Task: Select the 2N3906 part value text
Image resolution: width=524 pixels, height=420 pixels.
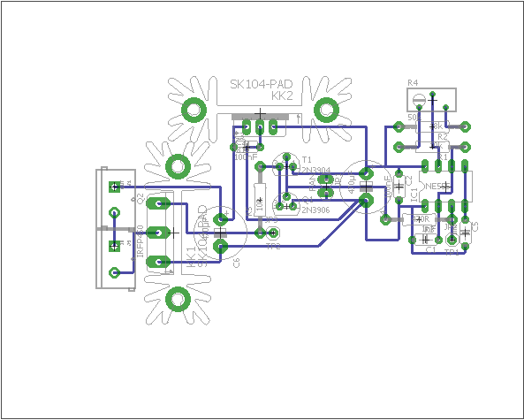Action: [x=315, y=210]
